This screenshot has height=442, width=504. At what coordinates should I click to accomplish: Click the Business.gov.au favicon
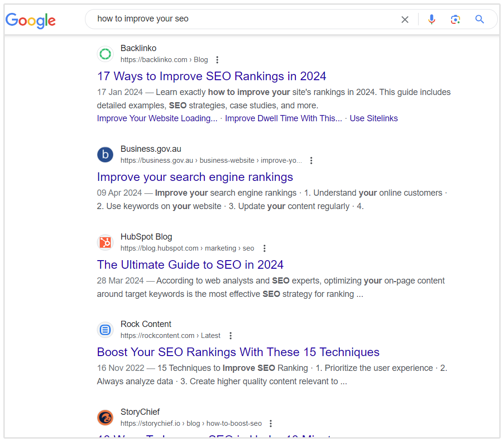(x=105, y=155)
